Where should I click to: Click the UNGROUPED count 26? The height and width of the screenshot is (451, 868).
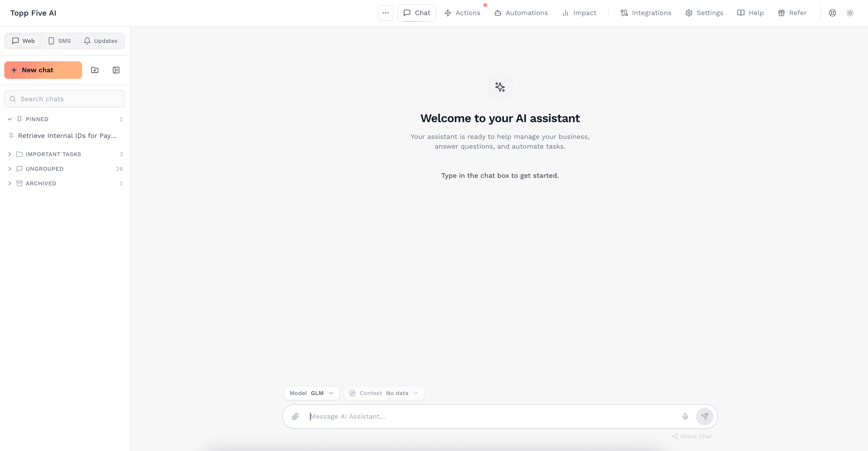(x=119, y=169)
